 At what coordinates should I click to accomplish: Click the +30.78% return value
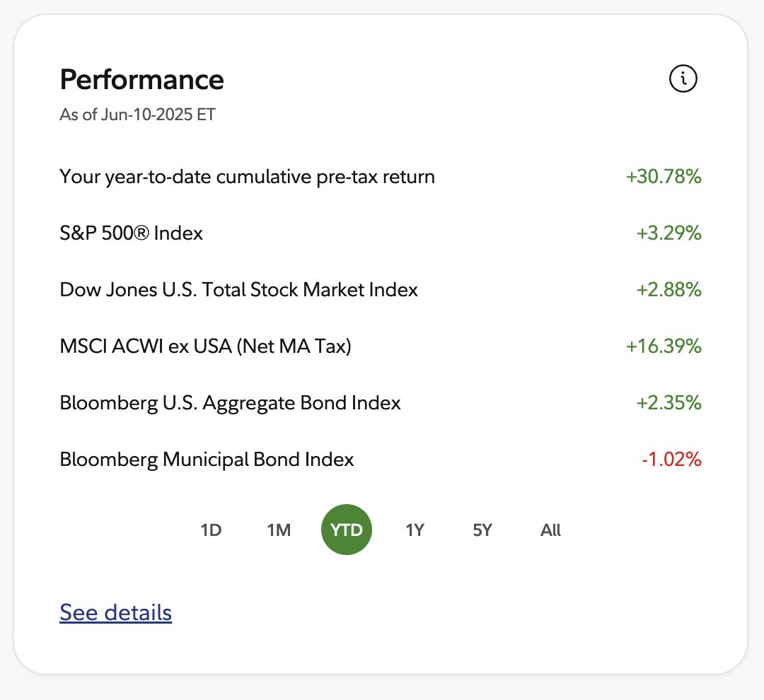point(664,176)
